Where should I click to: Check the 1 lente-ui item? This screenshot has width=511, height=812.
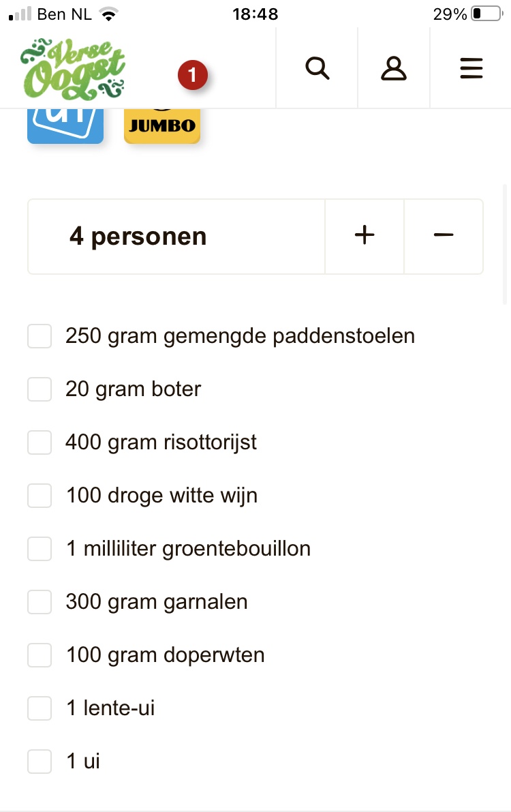pos(40,708)
